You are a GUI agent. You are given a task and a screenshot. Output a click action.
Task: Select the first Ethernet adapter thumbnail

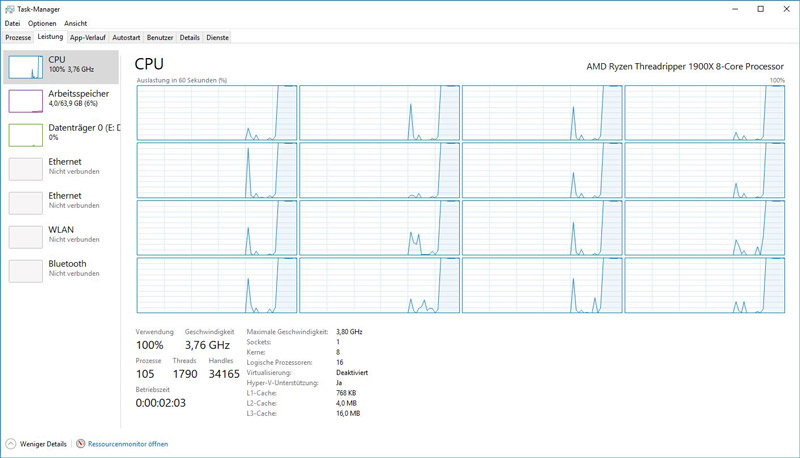(x=25, y=169)
